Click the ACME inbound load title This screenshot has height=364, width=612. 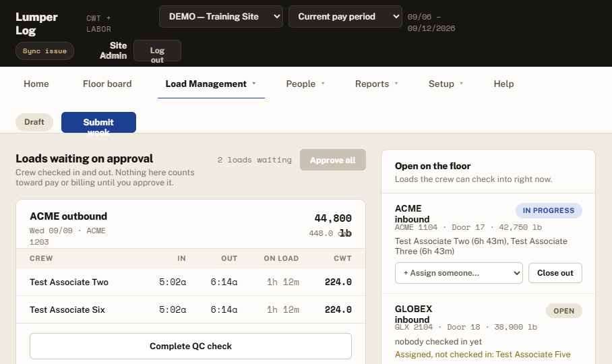(x=412, y=214)
